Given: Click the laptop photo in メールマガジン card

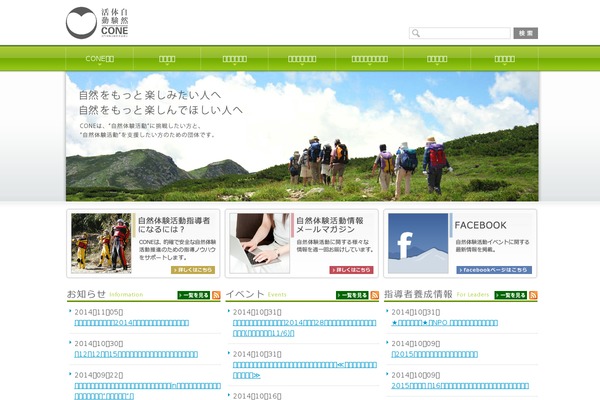Looking at the screenshot, I should click(259, 243).
